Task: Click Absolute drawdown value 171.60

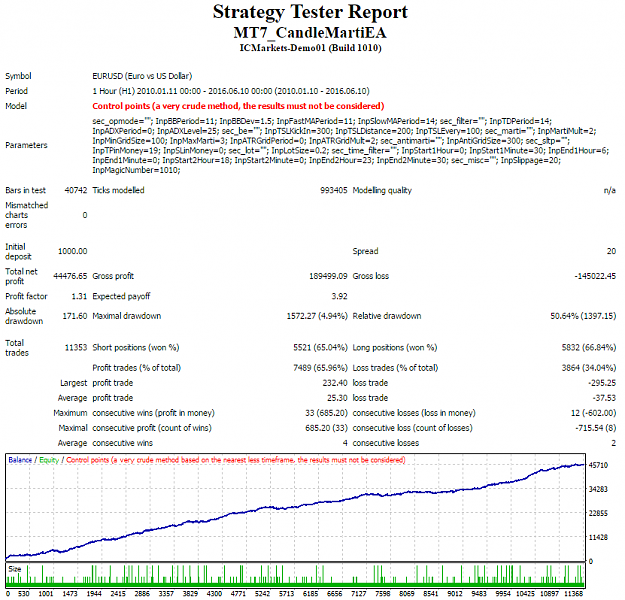Action: pos(75,316)
